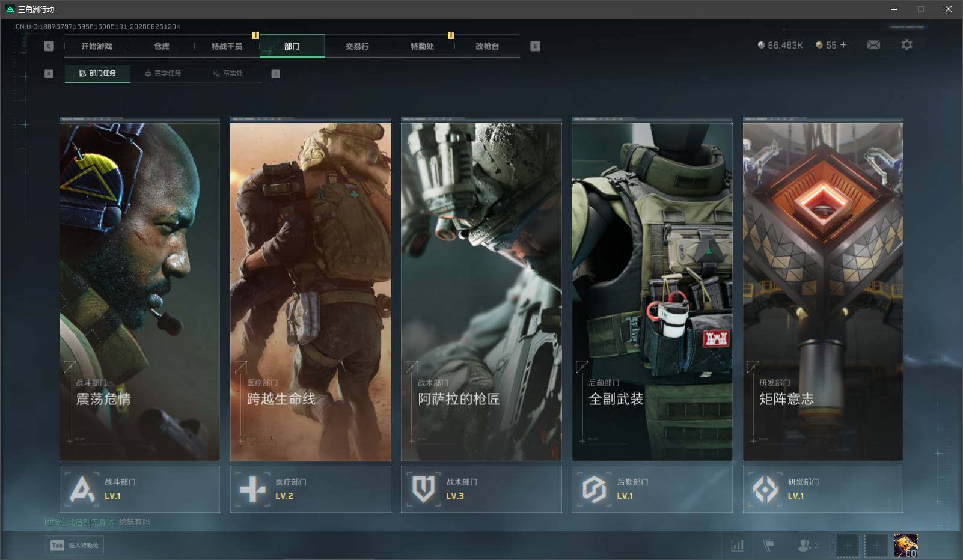Screen dimensions: 963x560
Task: Click the D key next sub-tab icon
Action: click(276, 73)
